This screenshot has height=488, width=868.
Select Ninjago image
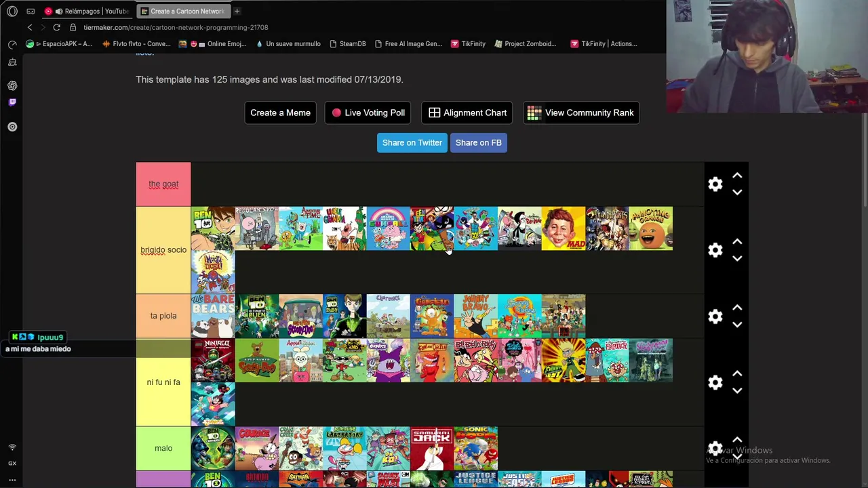coord(213,361)
